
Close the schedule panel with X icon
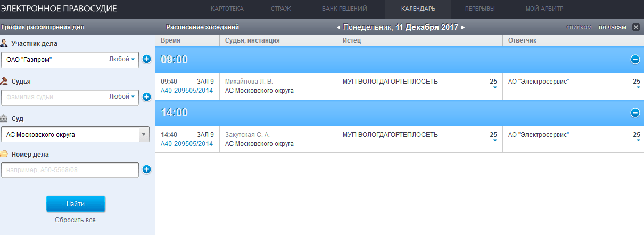(635, 27)
